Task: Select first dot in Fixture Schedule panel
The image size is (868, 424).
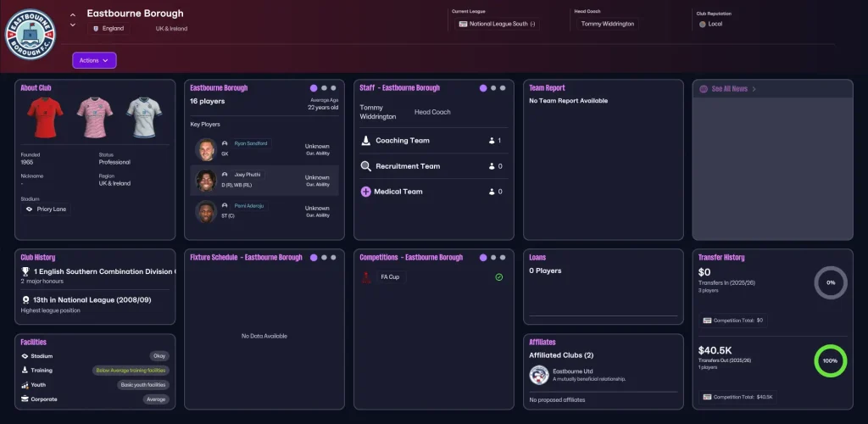Action: click(314, 258)
